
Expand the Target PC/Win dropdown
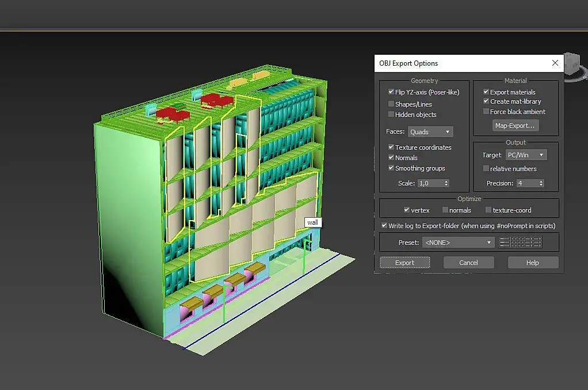click(526, 155)
